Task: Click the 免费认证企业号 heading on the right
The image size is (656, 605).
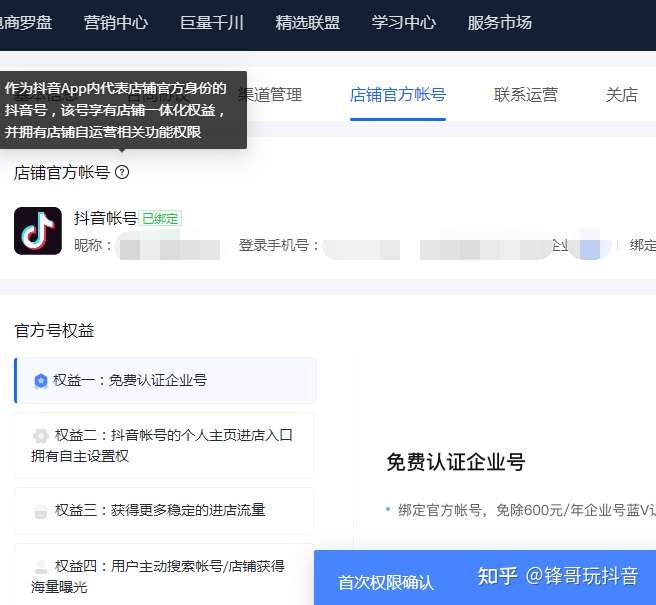Action: pyautogui.click(x=456, y=462)
